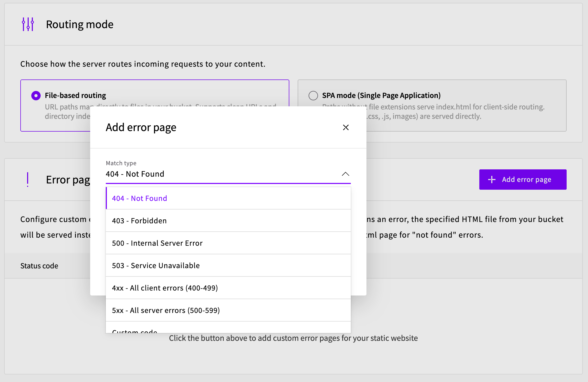Close the Add error page dialog
The image size is (588, 382).
(x=346, y=127)
